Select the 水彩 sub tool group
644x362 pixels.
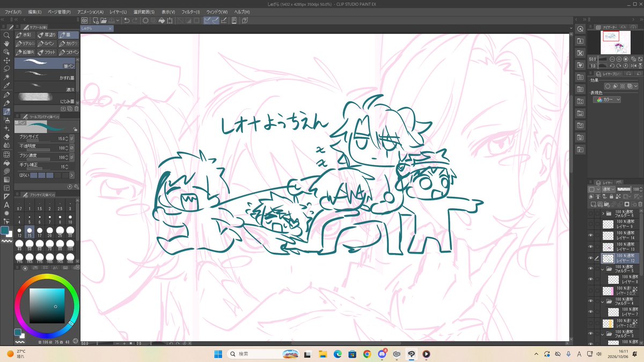(25, 35)
